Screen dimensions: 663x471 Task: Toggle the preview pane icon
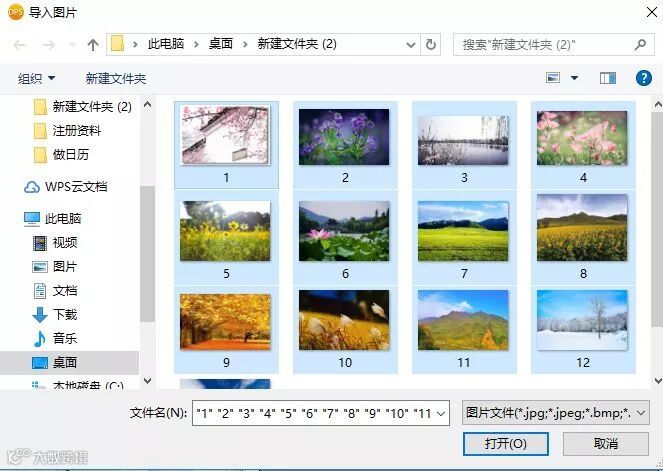[x=608, y=78]
